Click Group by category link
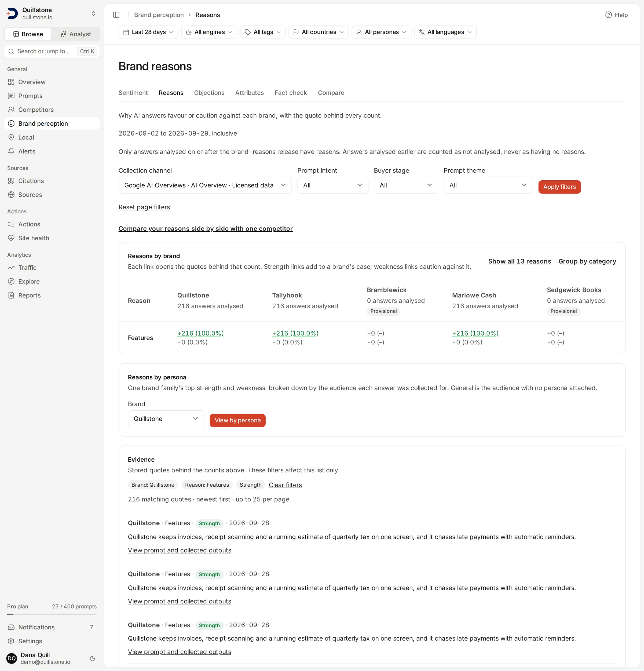Image resolution: width=644 pixels, height=671 pixels. [587, 261]
